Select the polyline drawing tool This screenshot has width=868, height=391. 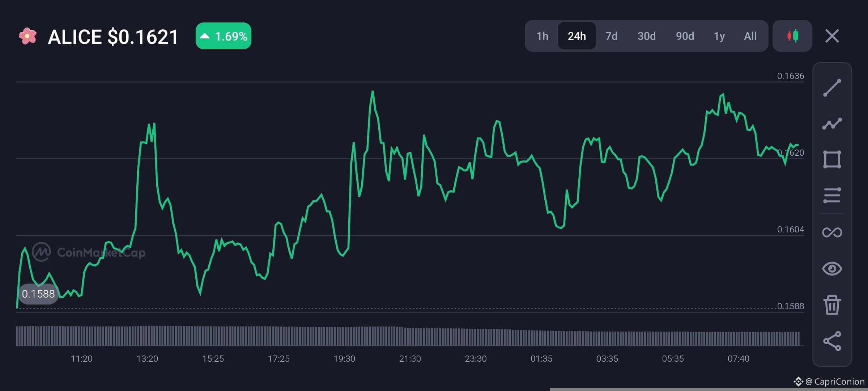tap(832, 123)
